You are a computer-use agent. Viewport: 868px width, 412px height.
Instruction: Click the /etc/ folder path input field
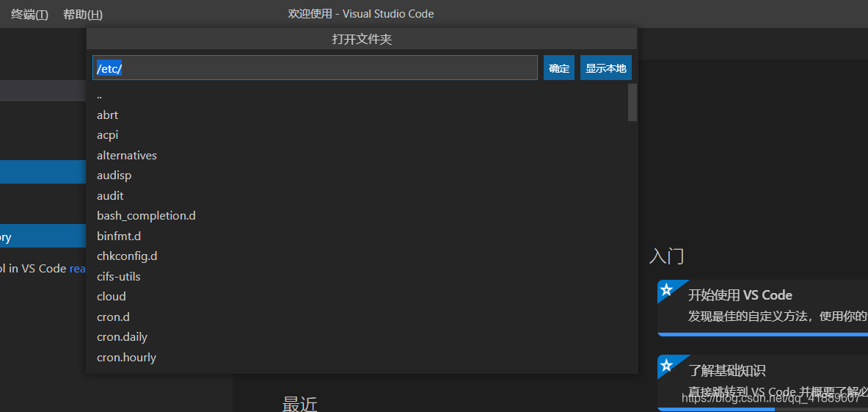tap(315, 68)
